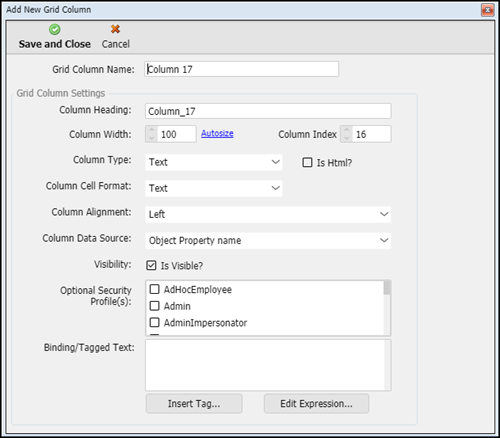Image resolution: width=500 pixels, height=438 pixels.
Task: Check the AdHocEmployee security profile
Action: [x=154, y=289]
